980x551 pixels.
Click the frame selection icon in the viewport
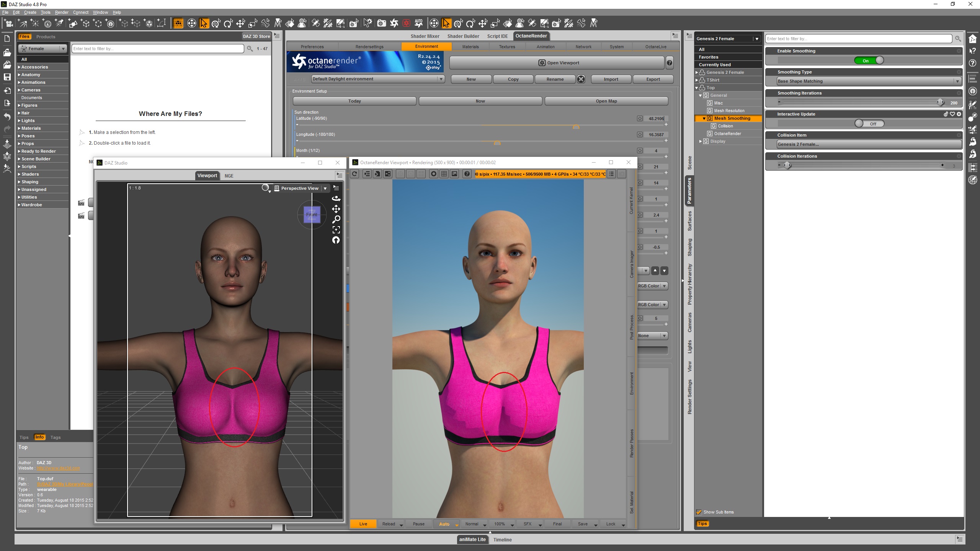pyautogui.click(x=336, y=230)
